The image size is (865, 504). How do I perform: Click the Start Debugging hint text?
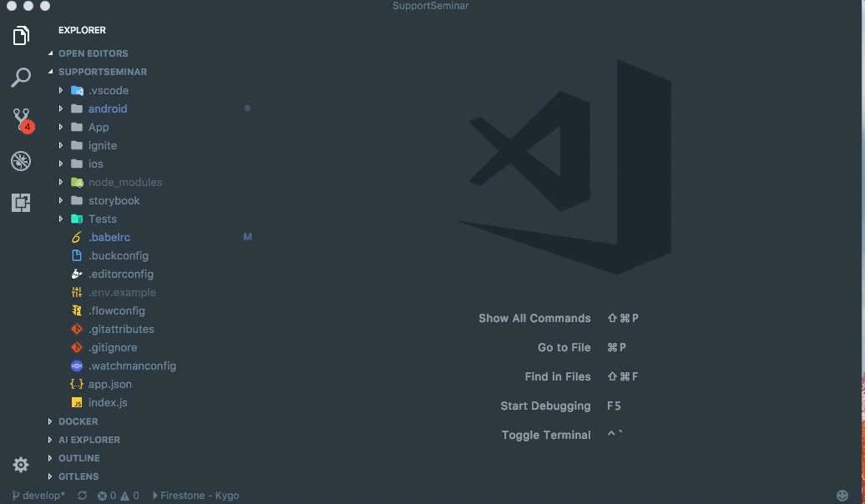(x=545, y=406)
